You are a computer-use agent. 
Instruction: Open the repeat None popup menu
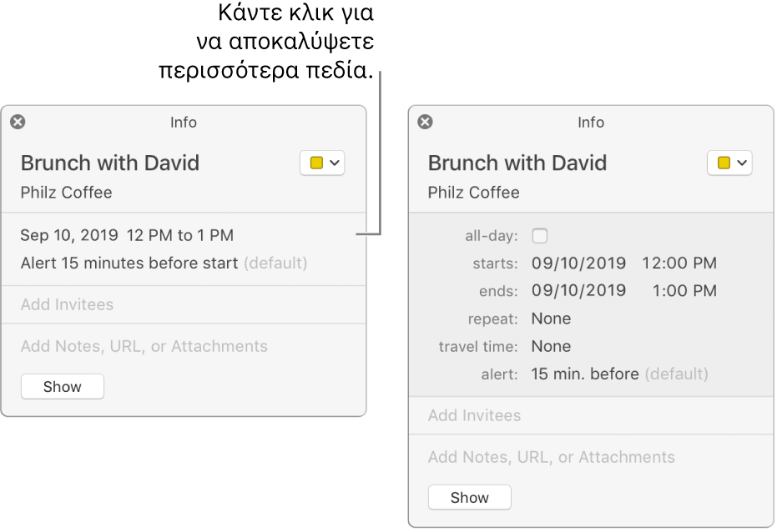pyautogui.click(x=551, y=319)
